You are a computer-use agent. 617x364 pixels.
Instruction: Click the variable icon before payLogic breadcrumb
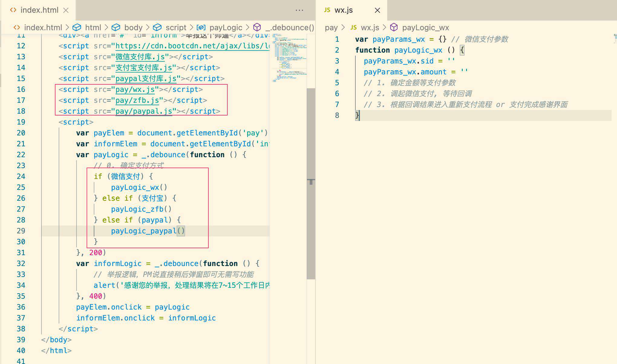pos(201,28)
